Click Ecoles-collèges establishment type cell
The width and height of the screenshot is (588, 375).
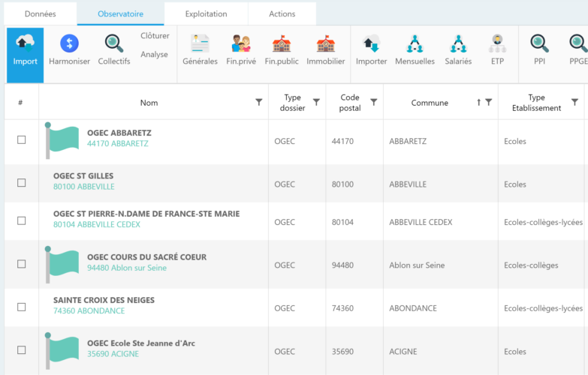point(531,265)
